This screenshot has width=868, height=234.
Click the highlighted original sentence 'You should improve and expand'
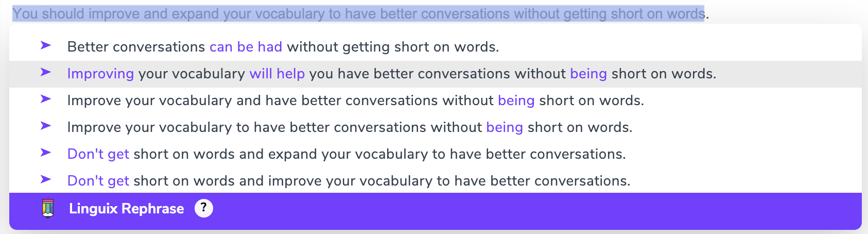point(358,13)
